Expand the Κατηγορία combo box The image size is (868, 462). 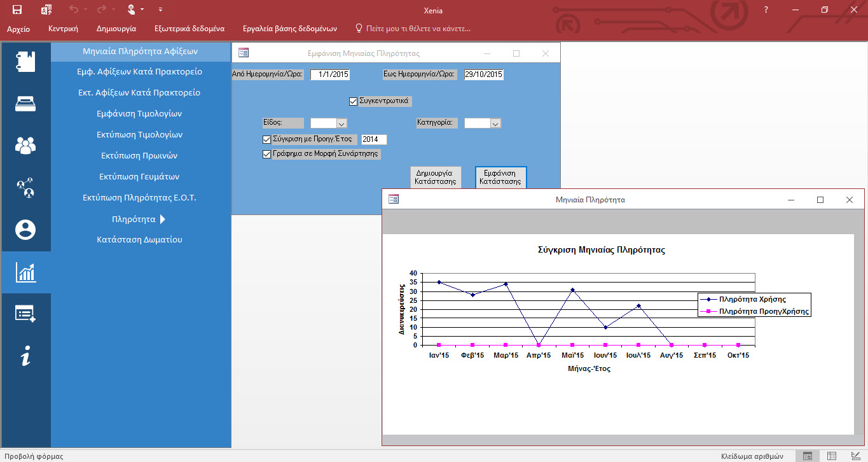point(495,123)
